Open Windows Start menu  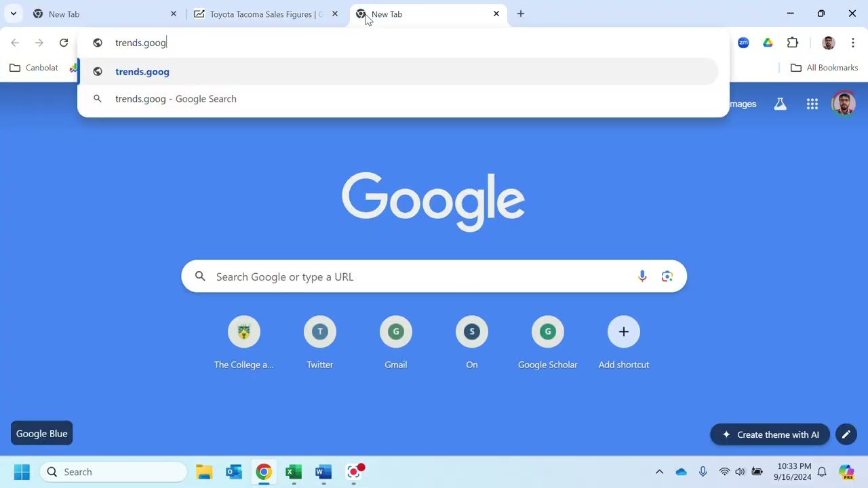click(22, 472)
